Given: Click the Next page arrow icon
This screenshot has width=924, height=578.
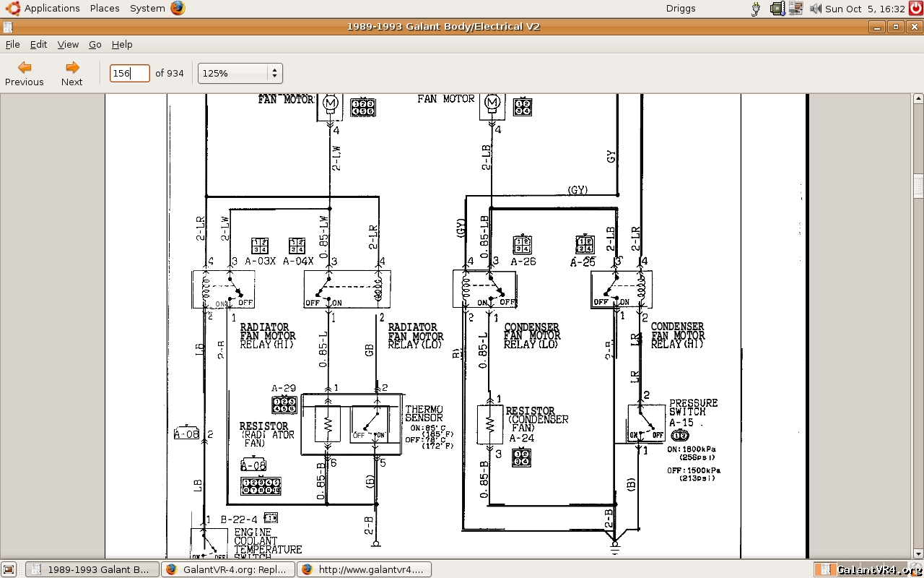Looking at the screenshot, I should (x=72, y=68).
